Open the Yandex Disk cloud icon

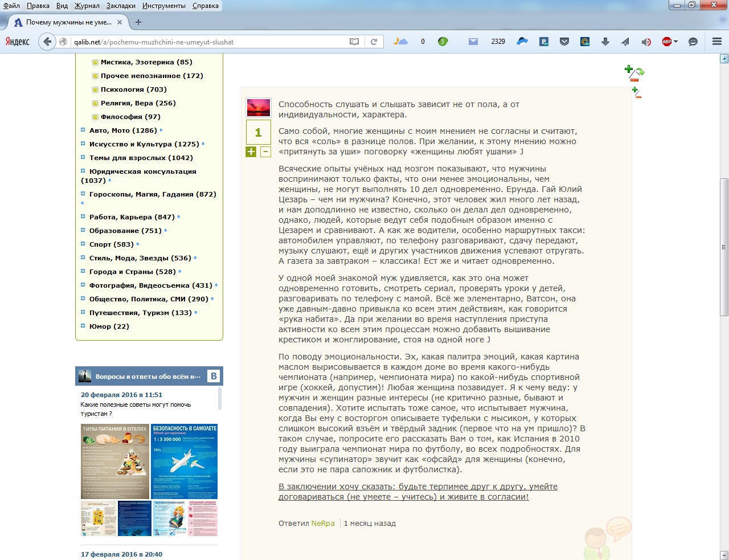coord(522,42)
